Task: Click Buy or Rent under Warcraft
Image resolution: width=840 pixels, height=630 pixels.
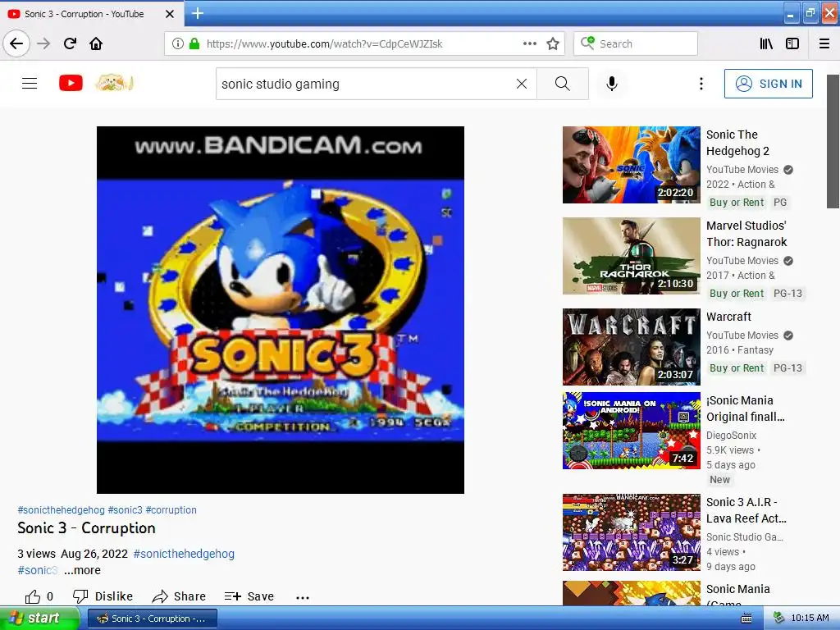Action: (737, 368)
